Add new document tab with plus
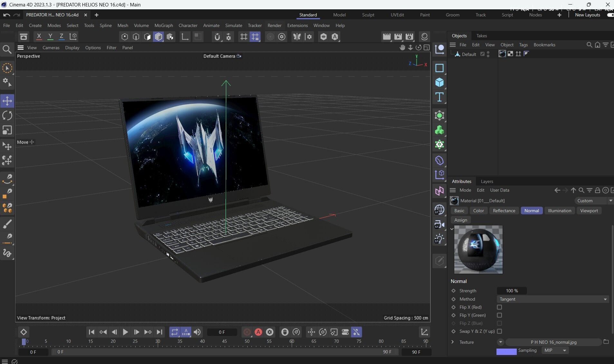614x364 pixels. tap(96, 15)
